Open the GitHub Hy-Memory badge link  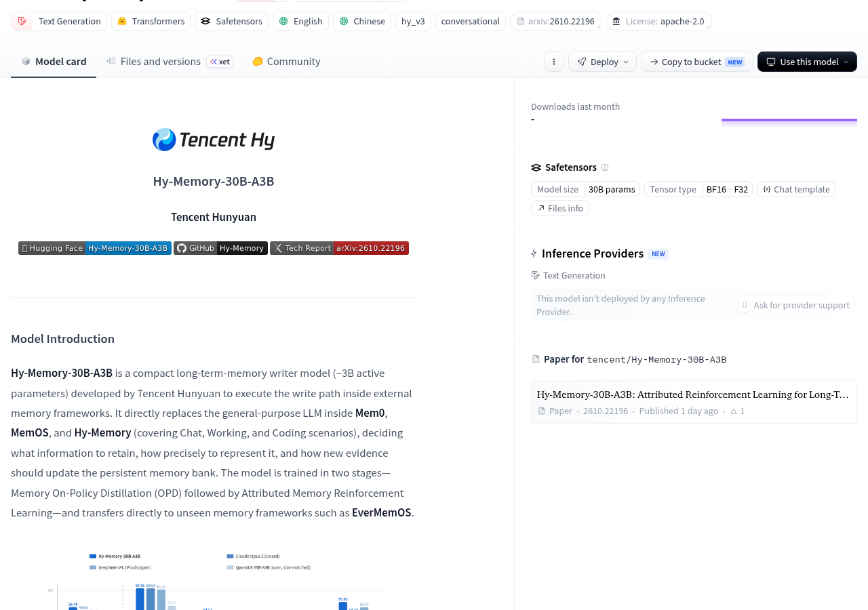pos(220,248)
